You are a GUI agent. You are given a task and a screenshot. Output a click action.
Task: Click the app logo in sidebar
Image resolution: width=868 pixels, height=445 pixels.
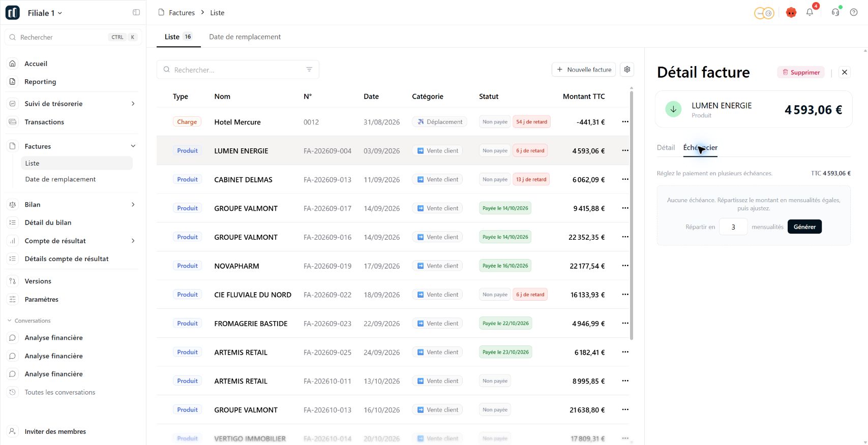click(x=13, y=13)
